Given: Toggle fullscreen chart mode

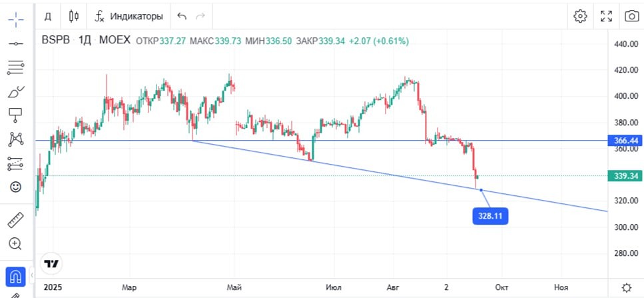Looking at the screenshot, I should (x=606, y=16).
